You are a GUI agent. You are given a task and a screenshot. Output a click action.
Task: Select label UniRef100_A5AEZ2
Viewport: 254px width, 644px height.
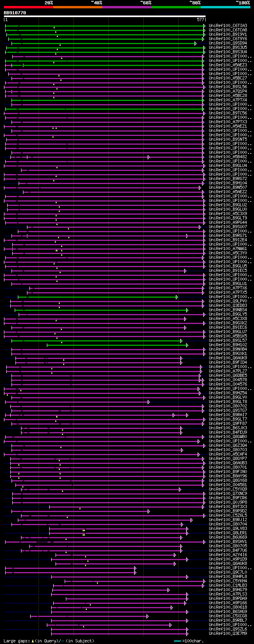coord(228,192)
